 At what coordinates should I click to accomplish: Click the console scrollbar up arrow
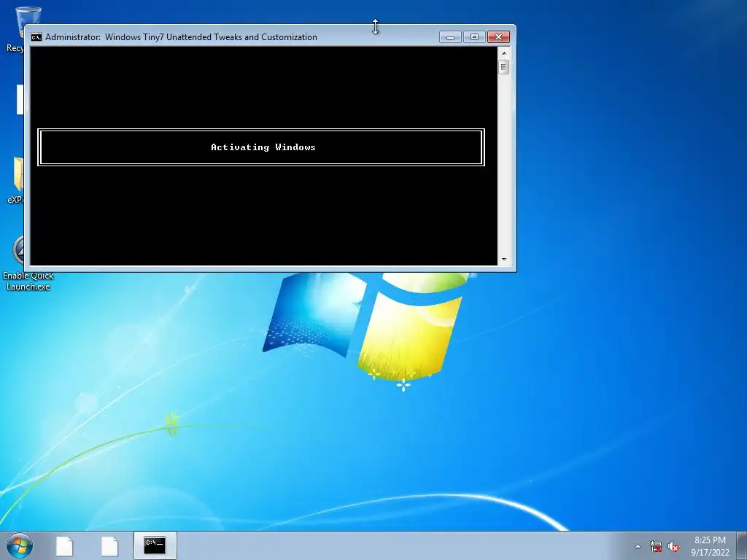[x=504, y=52]
